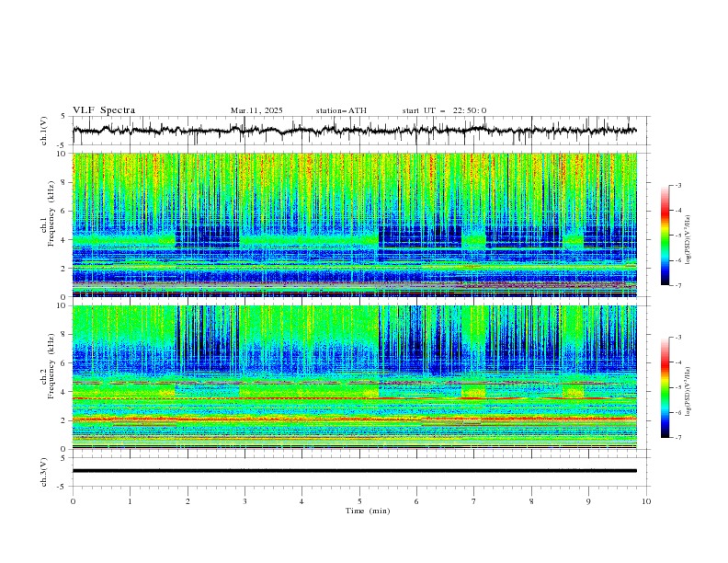
Task: Click the "station=ATH" label
Action: tap(341, 110)
